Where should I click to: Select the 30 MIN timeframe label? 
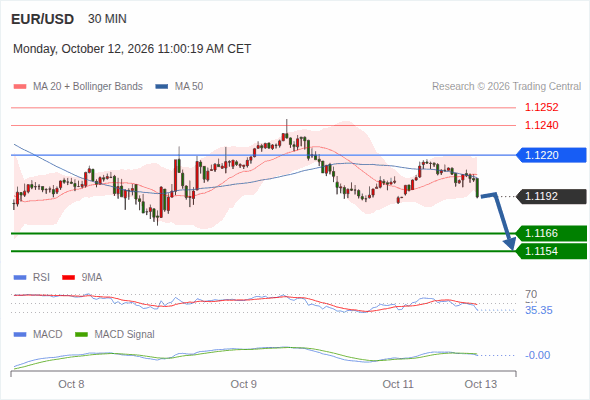tap(107, 19)
